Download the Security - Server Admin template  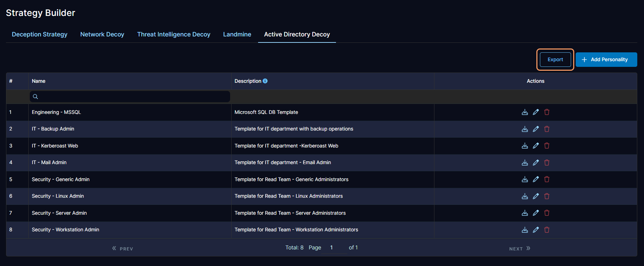[x=525, y=213]
